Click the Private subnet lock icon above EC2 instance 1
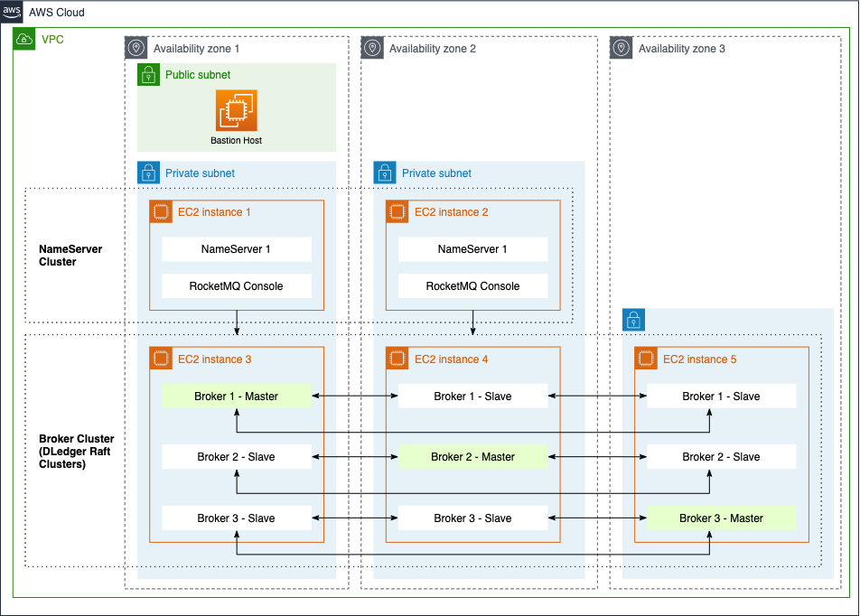 pos(149,173)
